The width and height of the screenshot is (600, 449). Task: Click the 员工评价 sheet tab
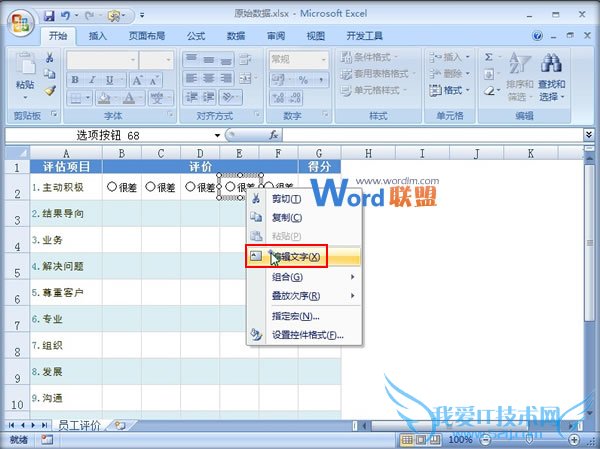point(80,425)
